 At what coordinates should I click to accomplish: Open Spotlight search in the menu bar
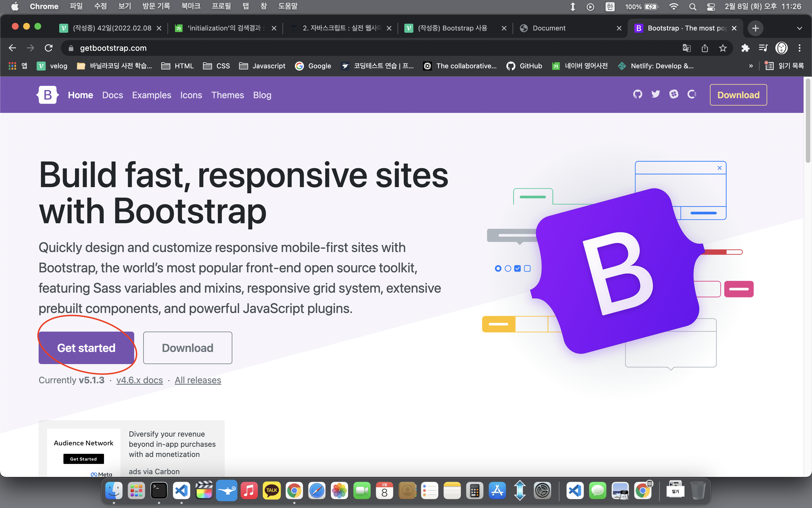click(x=692, y=7)
